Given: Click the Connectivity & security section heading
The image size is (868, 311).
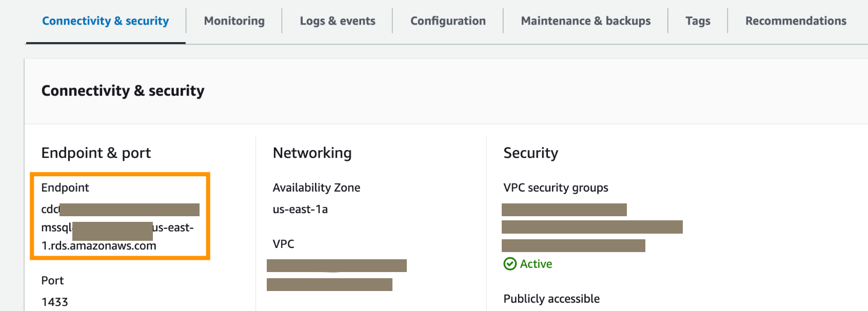Looking at the screenshot, I should point(123,91).
